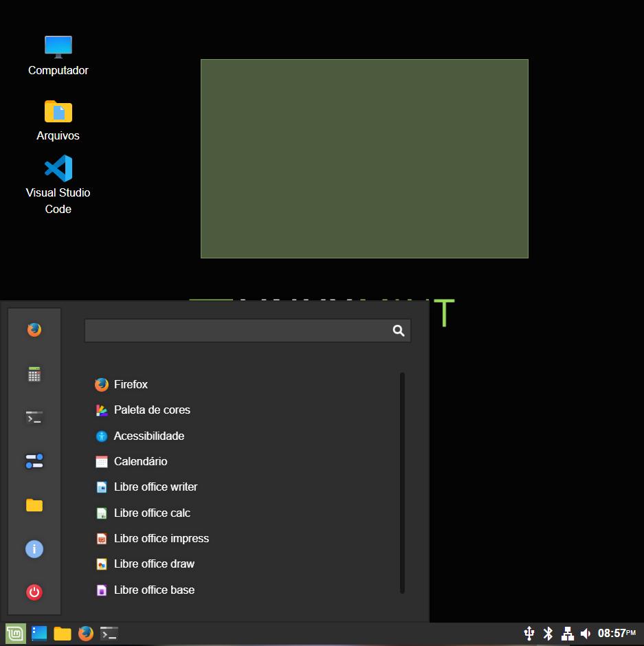The height and width of the screenshot is (646, 644).
Task: Open the Linux Mint menu from the taskbar
Action: point(14,633)
